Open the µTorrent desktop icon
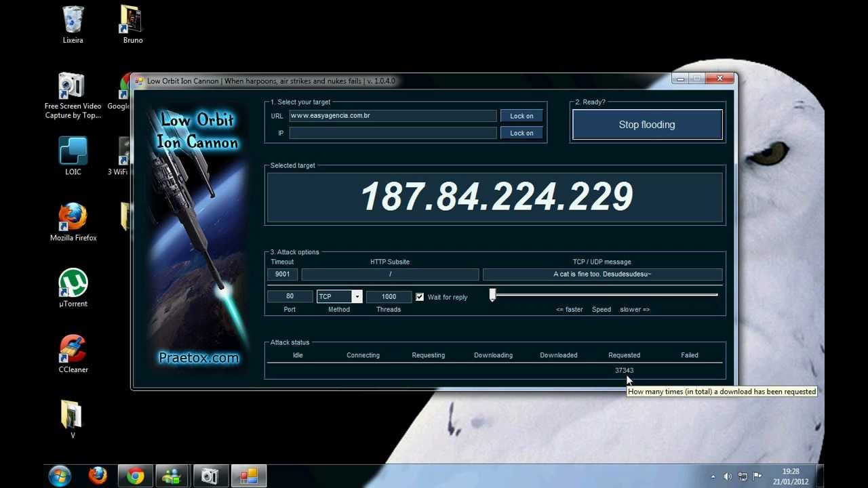Image resolution: width=868 pixels, height=488 pixels. [73, 284]
